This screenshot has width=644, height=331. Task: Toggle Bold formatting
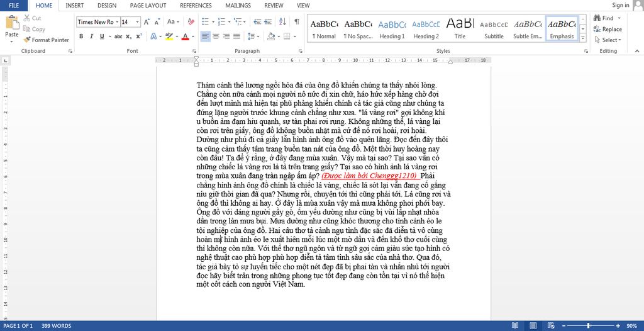(81, 36)
